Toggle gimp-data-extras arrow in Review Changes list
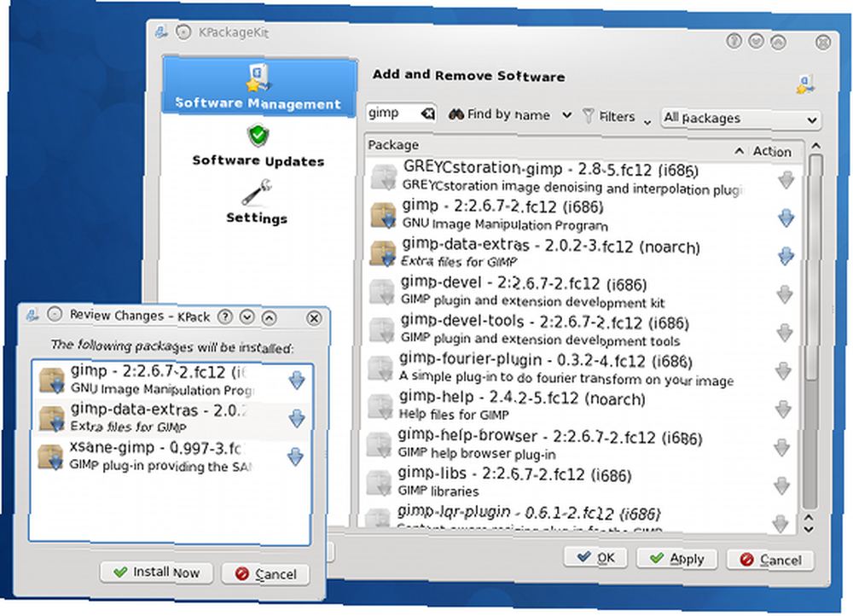Screen dimensions: 853x616 pos(297,418)
